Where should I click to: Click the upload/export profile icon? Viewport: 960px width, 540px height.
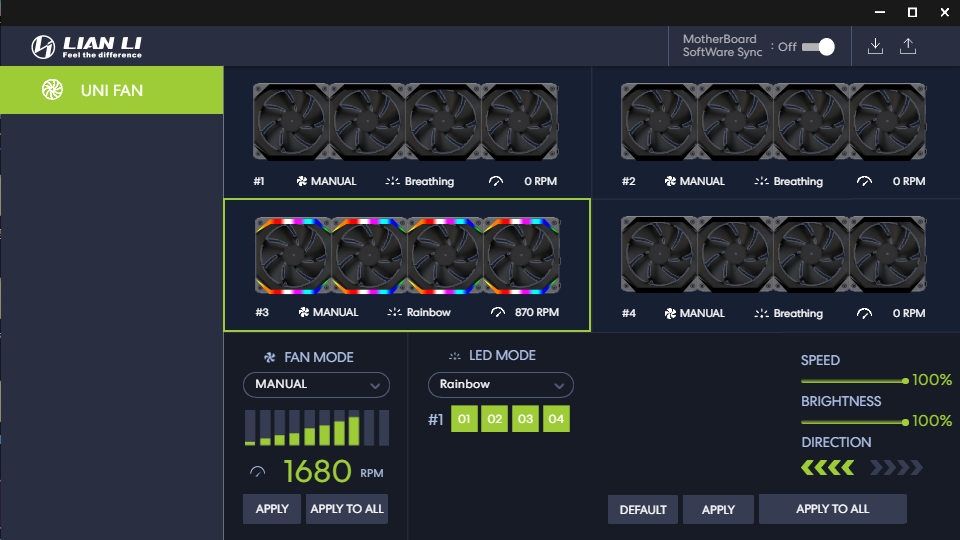[x=908, y=47]
